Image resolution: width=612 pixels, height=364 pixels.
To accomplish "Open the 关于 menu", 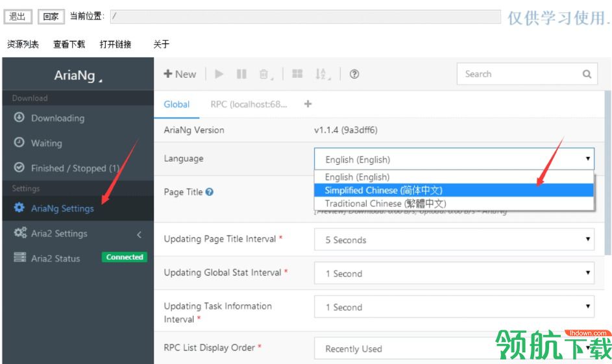I will point(161,44).
